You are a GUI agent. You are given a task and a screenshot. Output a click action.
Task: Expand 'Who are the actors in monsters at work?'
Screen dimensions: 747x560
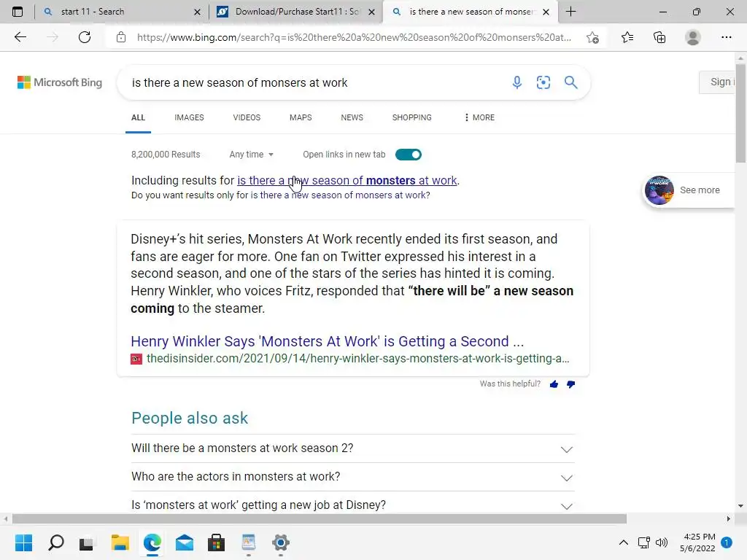353,477
